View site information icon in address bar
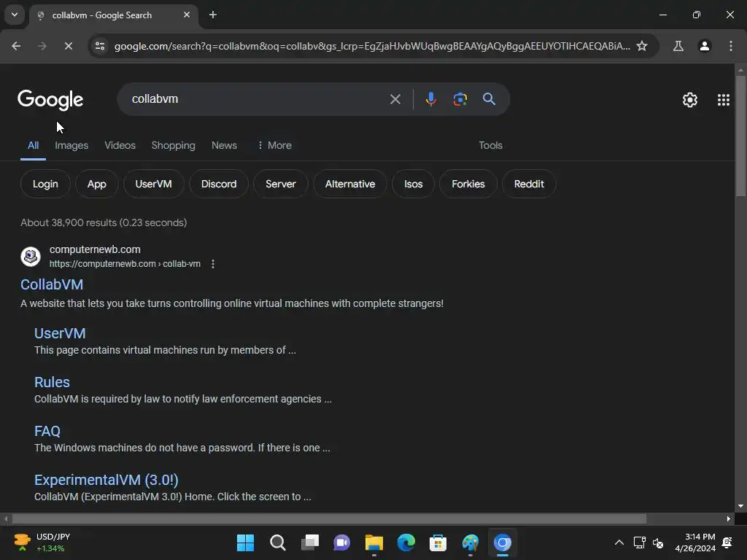Image resolution: width=747 pixels, height=560 pixels. (100, 46)
